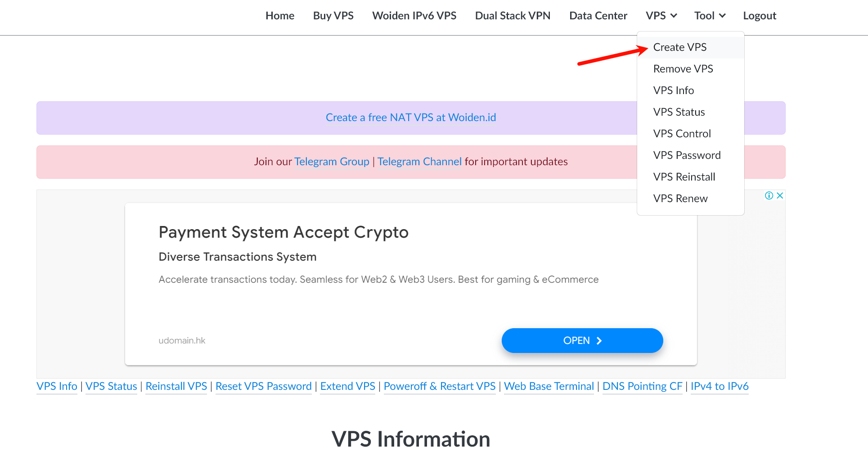
Task: Open VPS Control from the dropdown
Action: click(x=682, y=134)
